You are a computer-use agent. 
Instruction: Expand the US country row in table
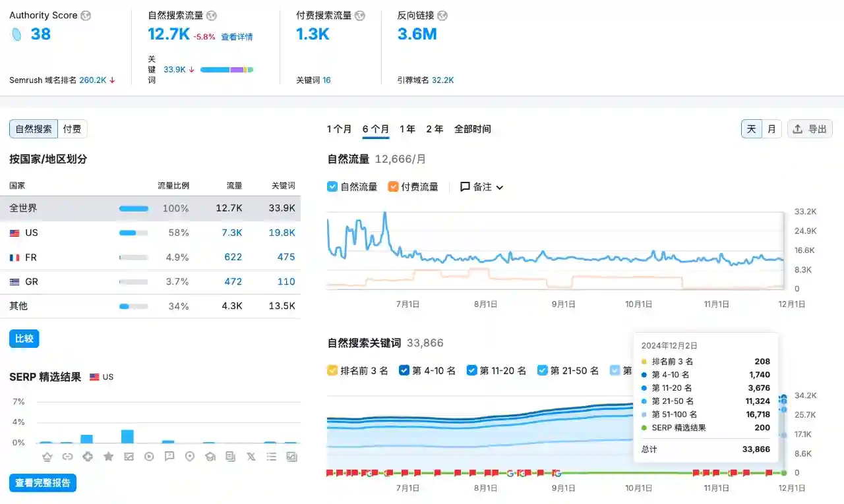tap(32, 233)
